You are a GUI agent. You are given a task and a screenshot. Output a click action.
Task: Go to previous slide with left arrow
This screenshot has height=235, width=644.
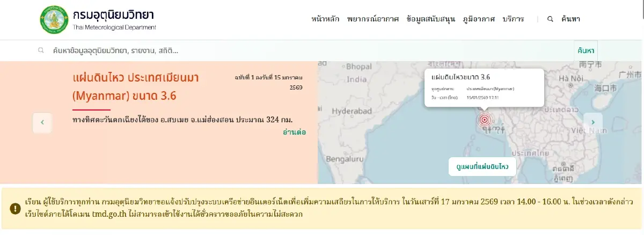42,123
